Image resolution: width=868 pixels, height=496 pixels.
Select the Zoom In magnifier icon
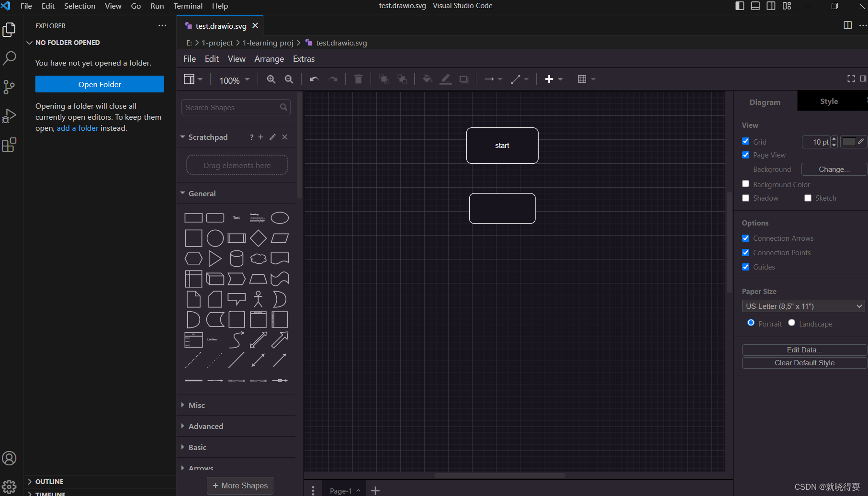click(x=271, y=79)
